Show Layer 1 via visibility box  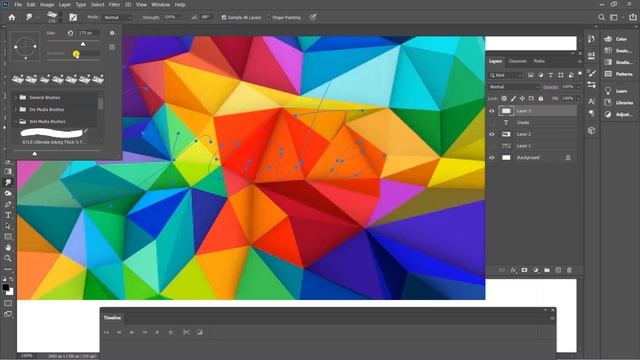[x=491, y=146]
